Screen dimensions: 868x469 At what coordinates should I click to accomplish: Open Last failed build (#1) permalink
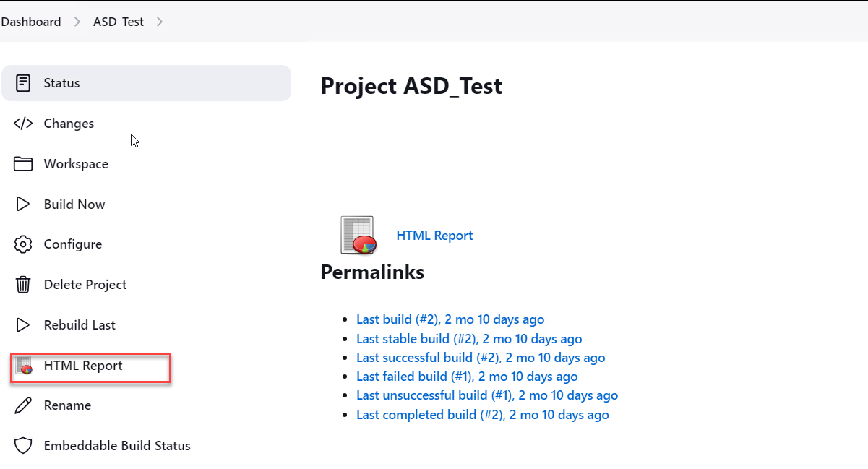pos(467,376)
